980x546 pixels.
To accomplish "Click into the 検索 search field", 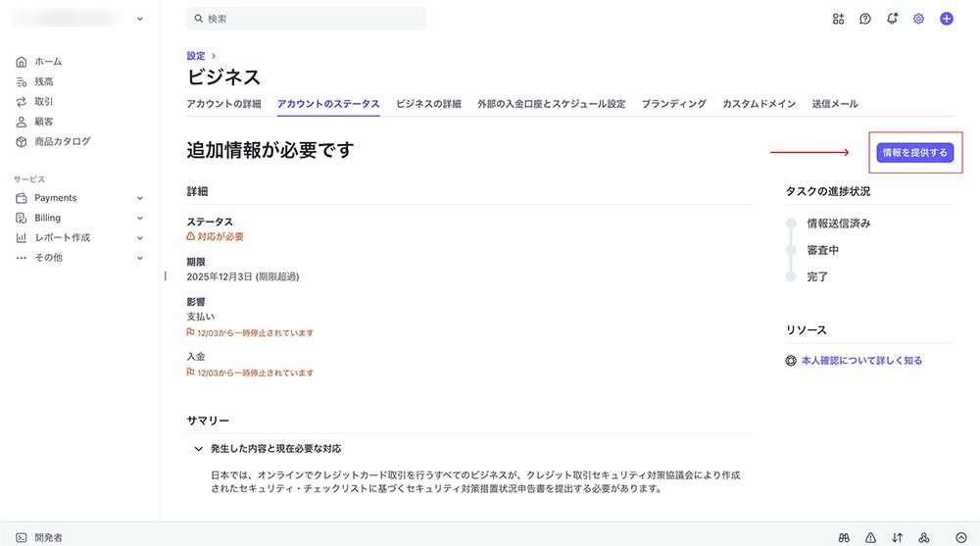I will point(306,19).
